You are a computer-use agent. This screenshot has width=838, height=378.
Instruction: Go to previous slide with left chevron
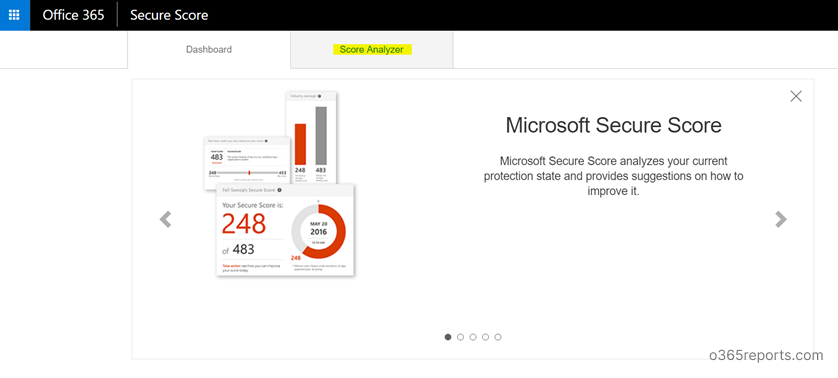coord(166,219)
